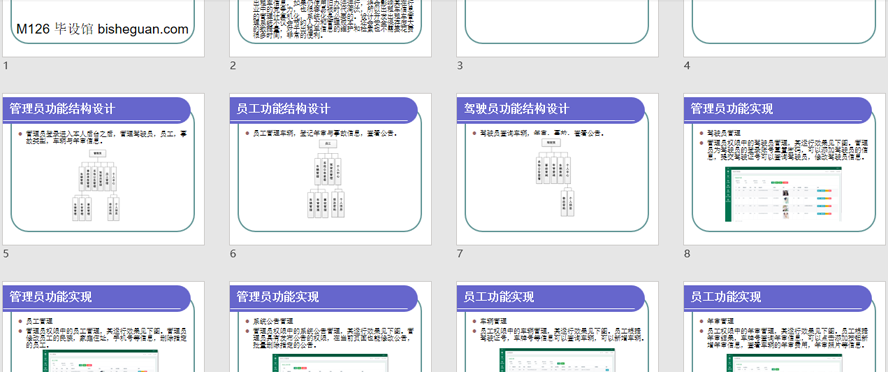Click slide number label 2
The width and height of the screenshot is (888, 372).
click(233, 66)
